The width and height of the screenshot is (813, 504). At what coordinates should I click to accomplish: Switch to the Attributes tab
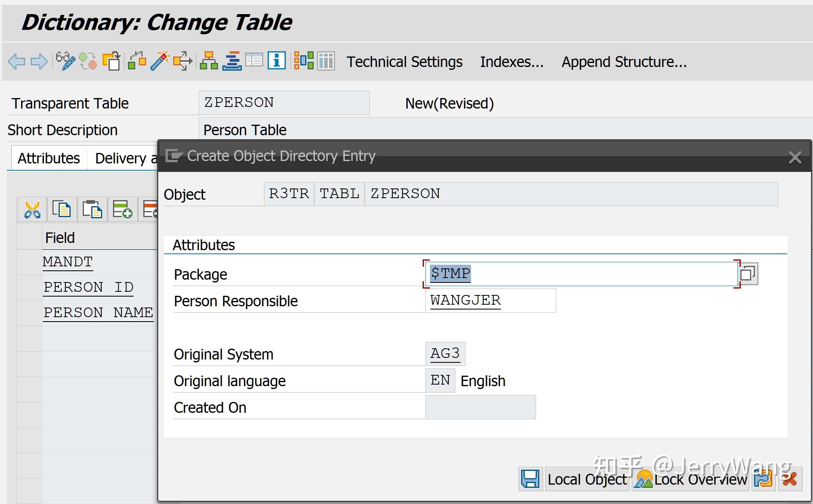click(x=49, y=158)
